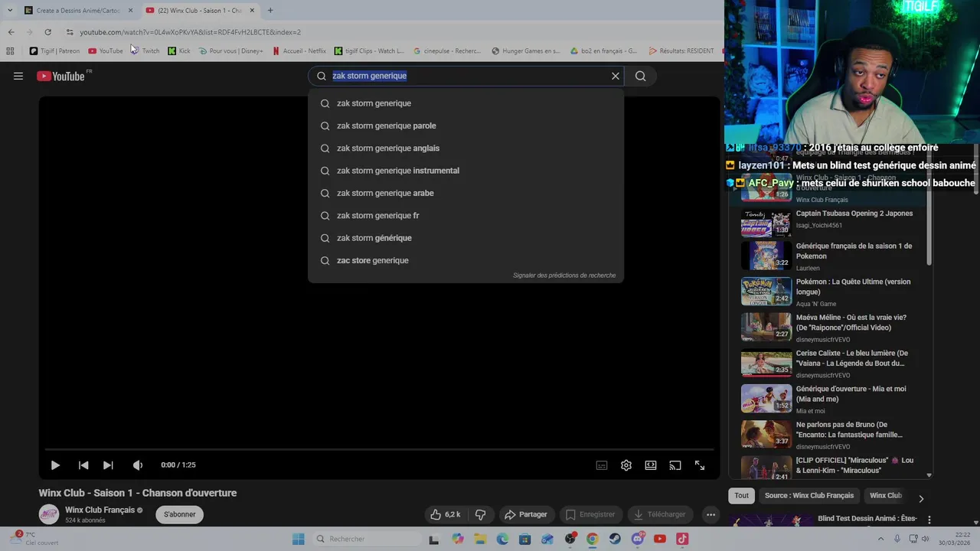Click the taskbar Rechercher search box

[366, 539]
